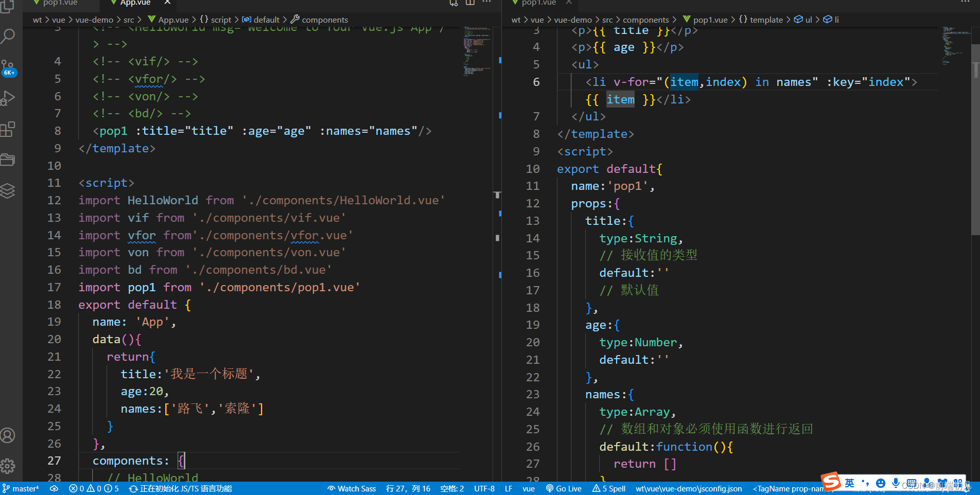Click master* git branch in status bar
Image resolution: width=980 pixels, height=495 pixels.
tap(21, 488)
